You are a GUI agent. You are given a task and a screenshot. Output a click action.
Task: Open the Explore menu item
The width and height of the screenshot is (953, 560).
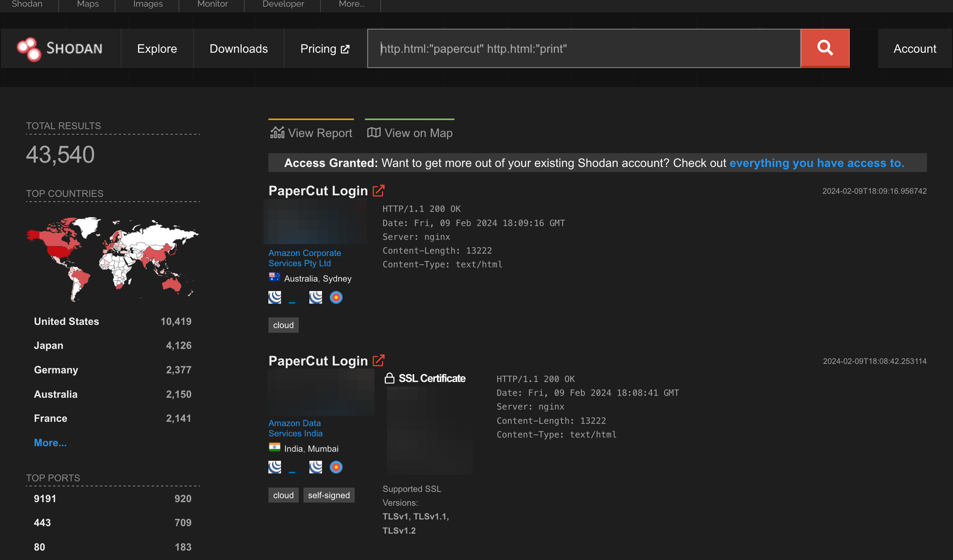pos(157,49)
